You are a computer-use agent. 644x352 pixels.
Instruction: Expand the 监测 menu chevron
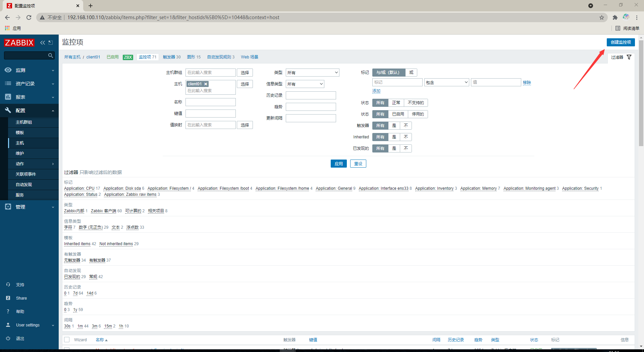53,70
